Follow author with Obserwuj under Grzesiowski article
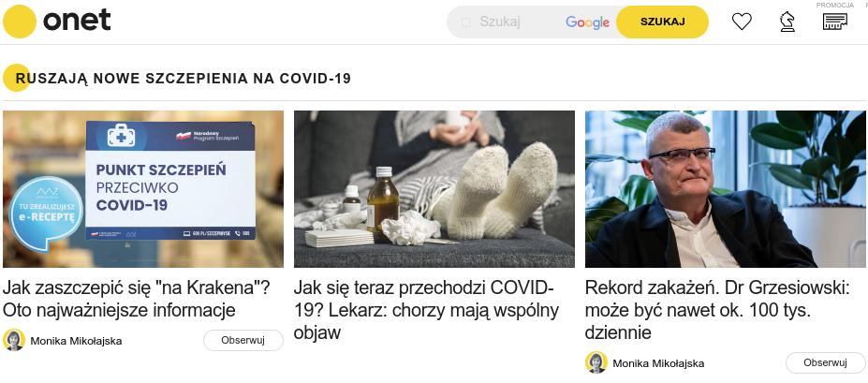 click(825, 363)
